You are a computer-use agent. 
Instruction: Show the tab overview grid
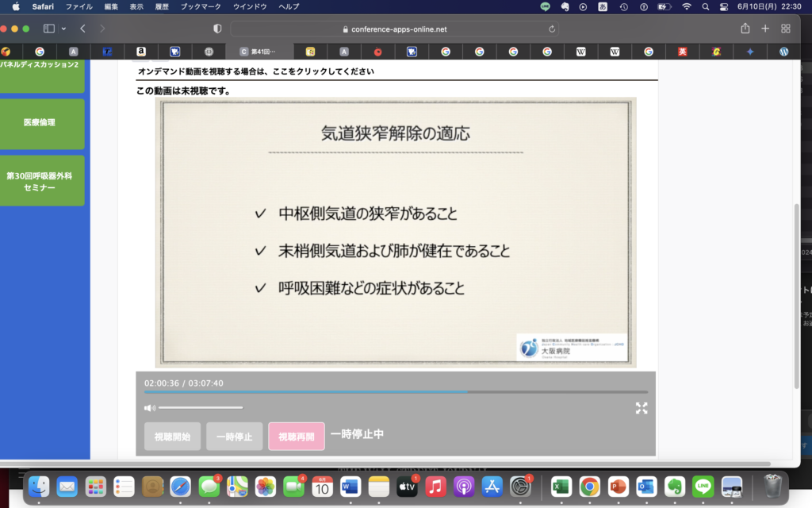(x=786, y=29)
